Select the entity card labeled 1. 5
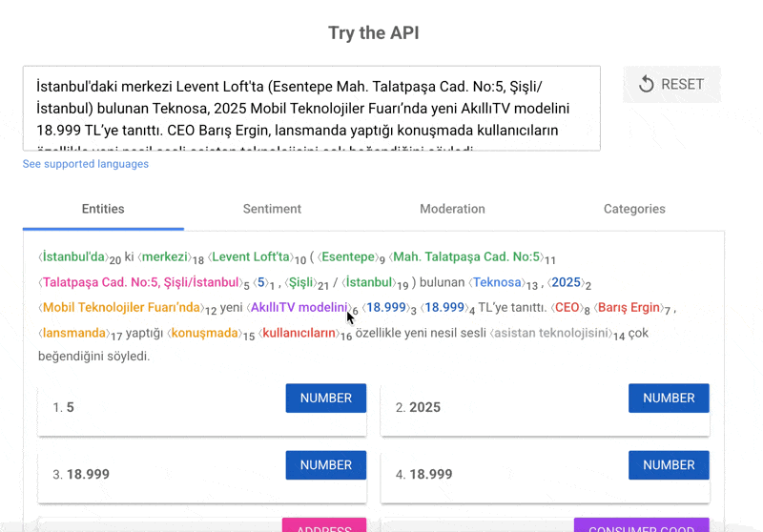Screen dimensions: 763x532 click(202, 410)
